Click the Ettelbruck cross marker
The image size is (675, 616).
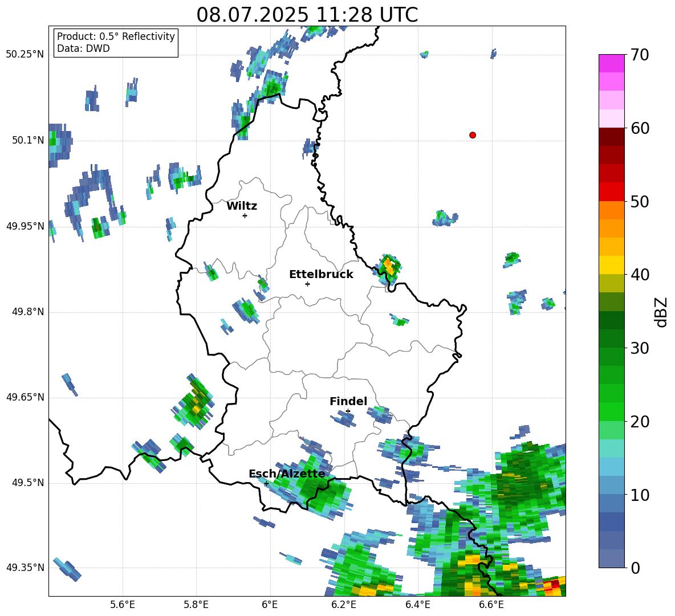tap(307, 284)
